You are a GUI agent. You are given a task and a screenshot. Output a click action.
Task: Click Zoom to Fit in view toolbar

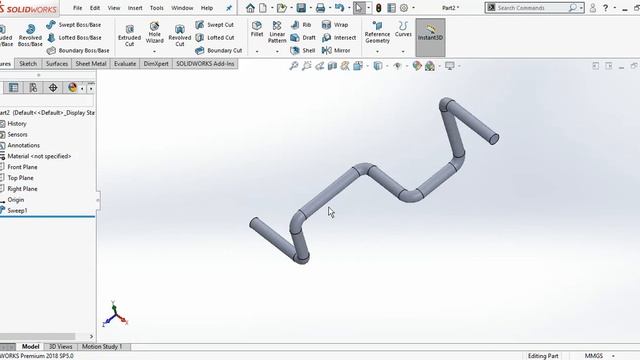293,66
